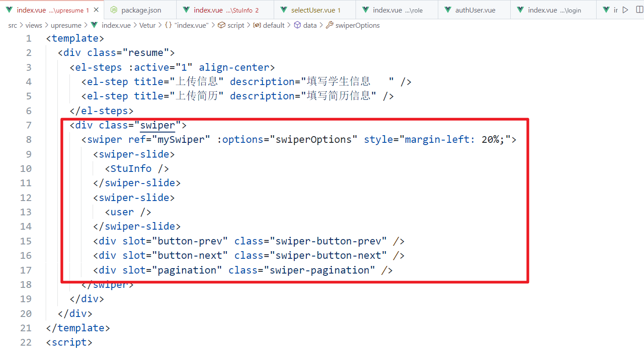Click line number 14 in the gutter
Screen dimensions: 644x351
26,227
